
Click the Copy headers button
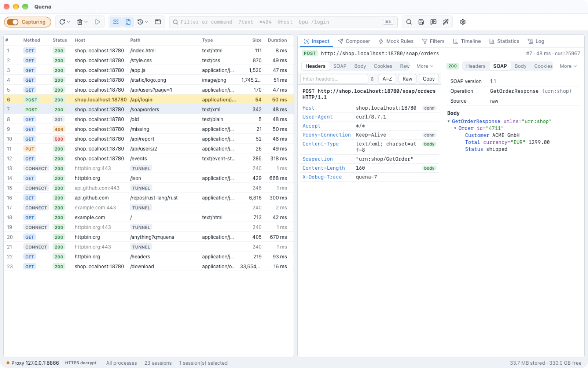tap(429, 79)
